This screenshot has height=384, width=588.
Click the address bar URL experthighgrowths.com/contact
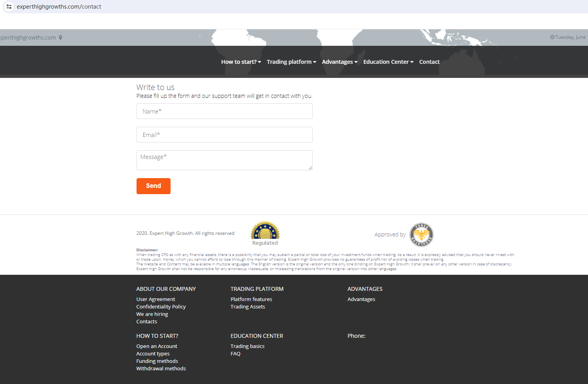point(59,7)
